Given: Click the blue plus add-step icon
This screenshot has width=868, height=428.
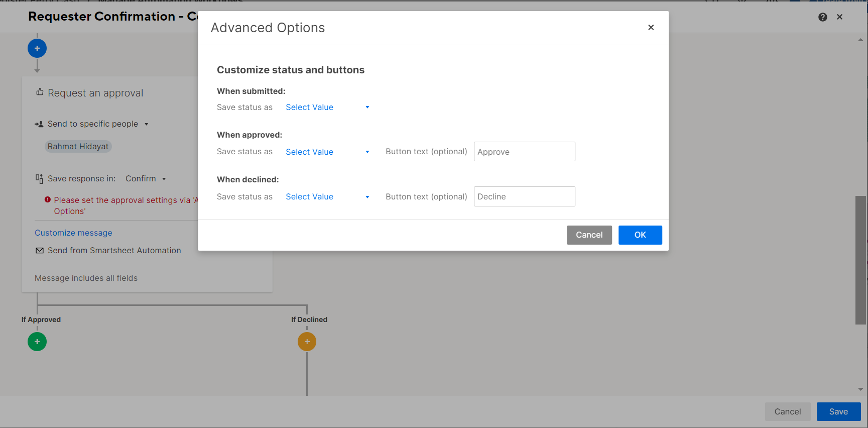Looking at the screenshot, I should 37,48.
